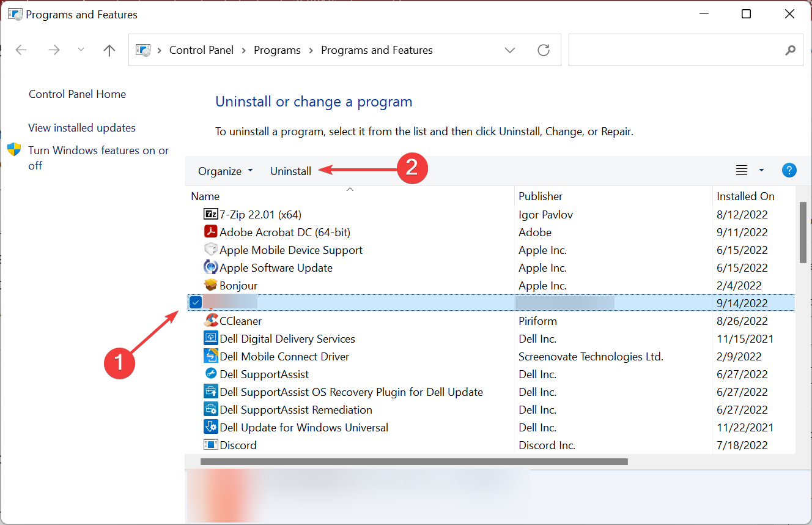
Task: Select the Dell Digital Delivery Services row
Action: click(490, 338)
